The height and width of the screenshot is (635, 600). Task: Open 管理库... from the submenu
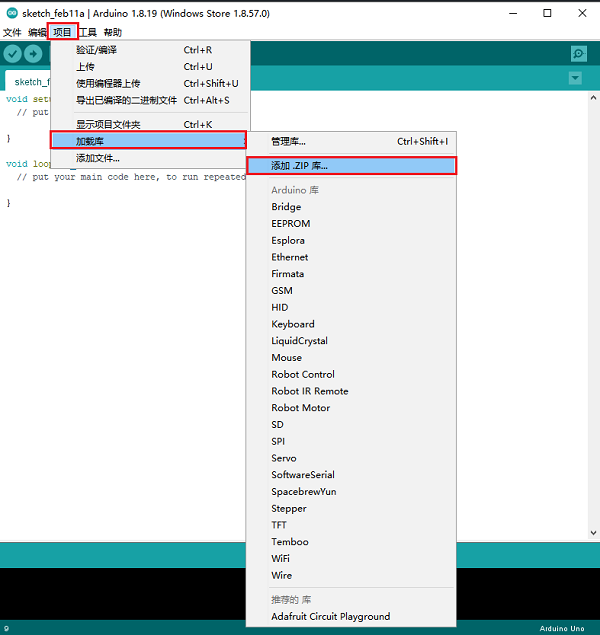(x=351, y=141)
